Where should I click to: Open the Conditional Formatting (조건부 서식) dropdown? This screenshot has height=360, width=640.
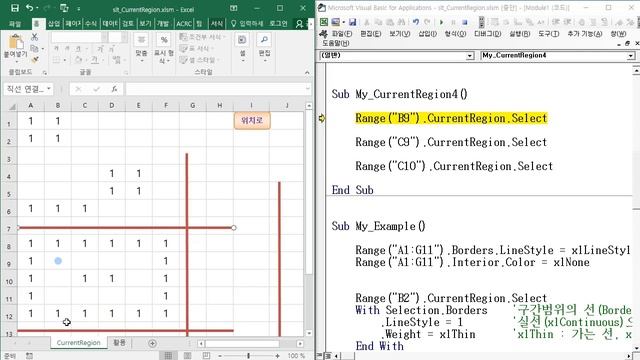[x=202, y=37]
